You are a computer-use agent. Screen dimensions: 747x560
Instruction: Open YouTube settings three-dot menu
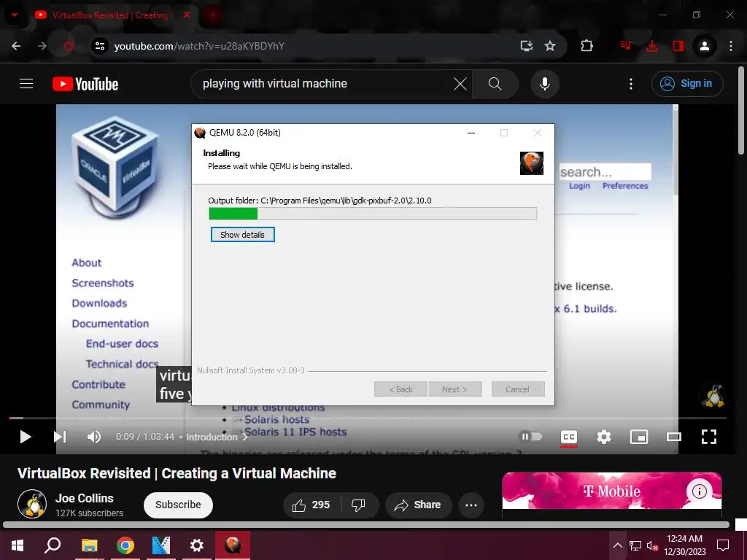click(x=631, y=85)
